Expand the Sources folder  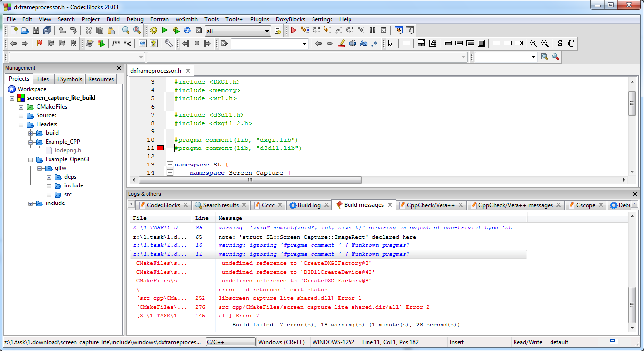click(21, 115)
